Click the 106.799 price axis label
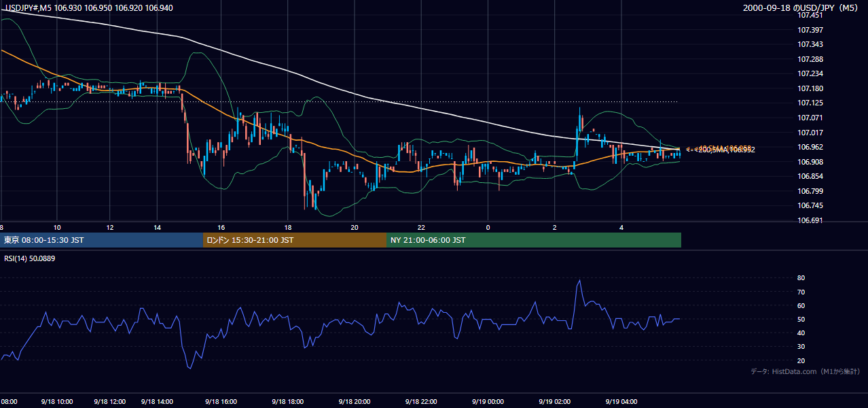 [x=811, y=191]
